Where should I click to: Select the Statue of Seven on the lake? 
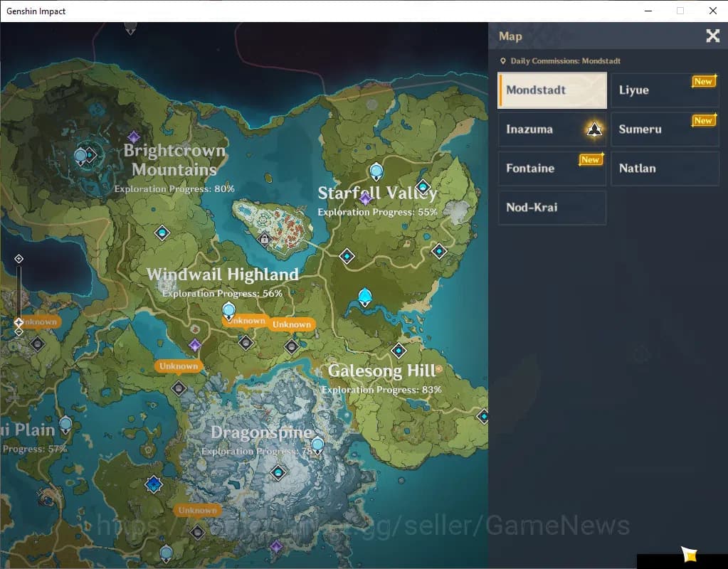(365, 297)
